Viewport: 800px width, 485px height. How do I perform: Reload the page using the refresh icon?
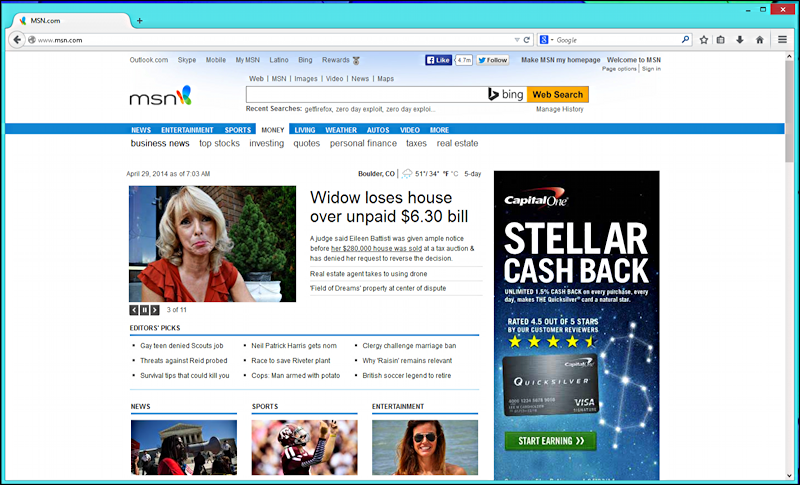coord(527,40)
